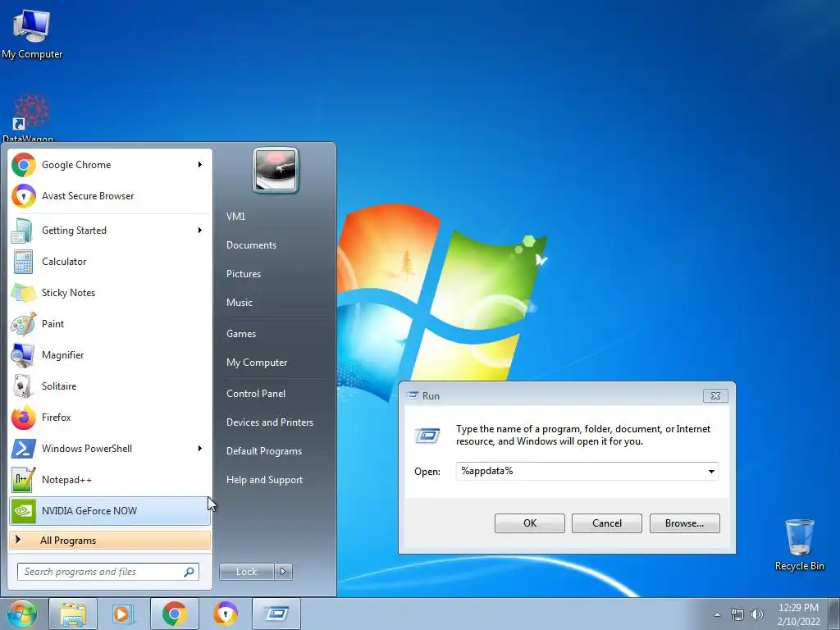This screenshot has width=840, height=630.
Task: Open Sticky Notes icon
Action: tap(24, 293)
